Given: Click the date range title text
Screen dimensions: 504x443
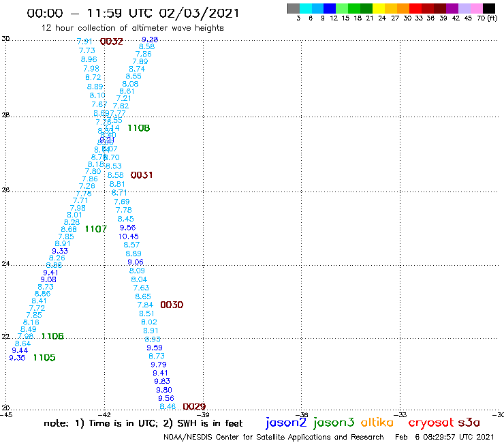Looking at the screenshot, I should point(133,13).
